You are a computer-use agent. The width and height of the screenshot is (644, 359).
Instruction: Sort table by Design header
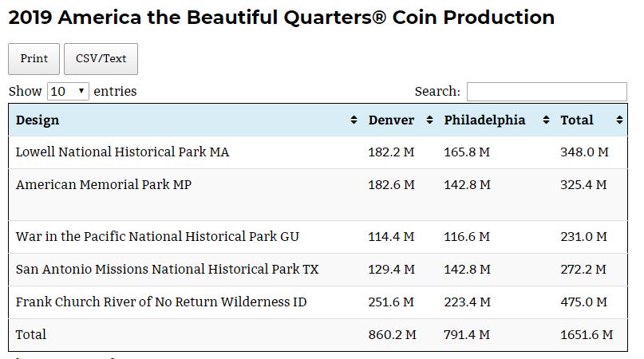tap(38, 120)
